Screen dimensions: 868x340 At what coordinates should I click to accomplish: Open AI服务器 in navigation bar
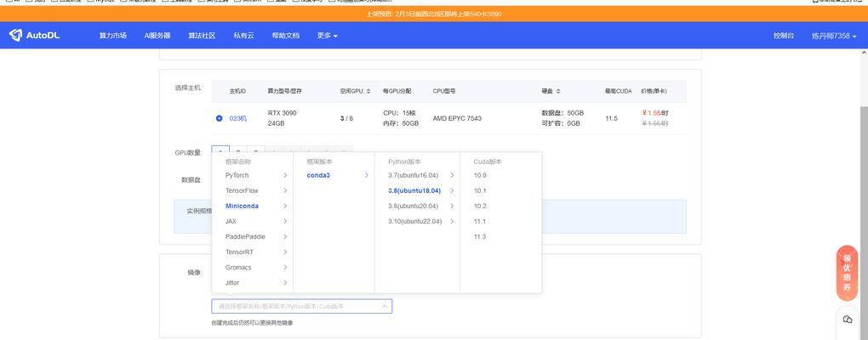[157, 36]
